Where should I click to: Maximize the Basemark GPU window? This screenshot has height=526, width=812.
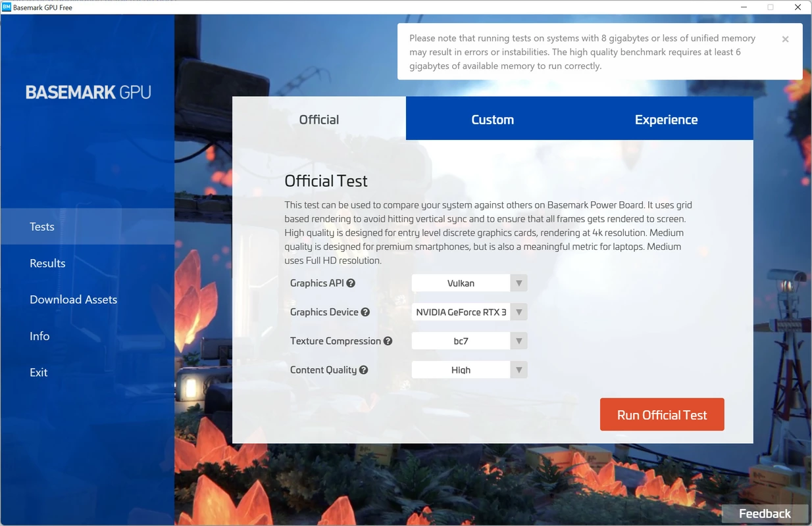pyautogui.click(x=771, y=7)
